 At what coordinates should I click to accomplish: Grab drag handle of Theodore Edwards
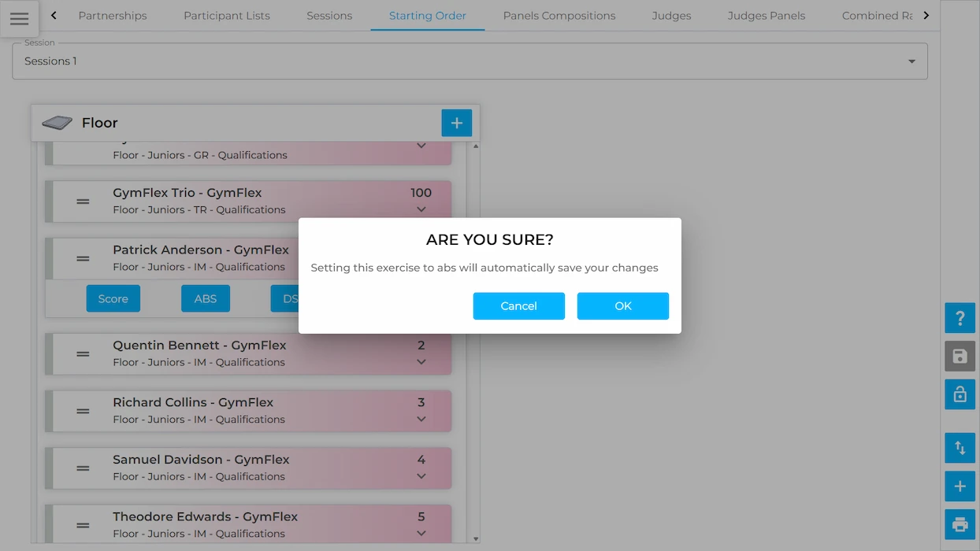pos(83,525)
